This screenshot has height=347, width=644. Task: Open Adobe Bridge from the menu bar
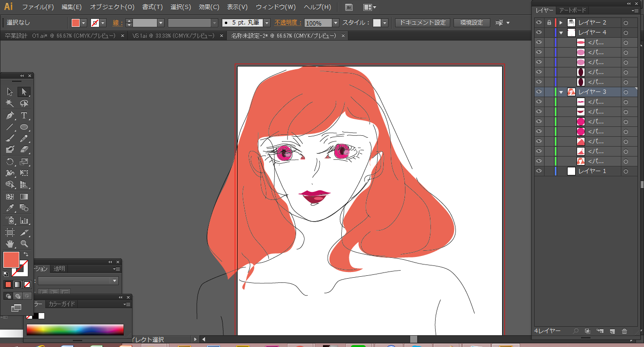coord(349,8)
